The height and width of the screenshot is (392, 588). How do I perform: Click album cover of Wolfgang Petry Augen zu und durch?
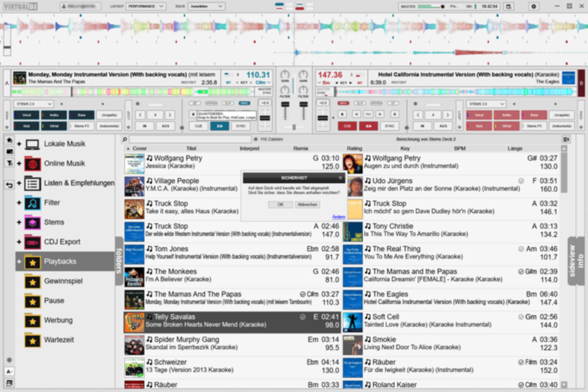pos(353,163)
